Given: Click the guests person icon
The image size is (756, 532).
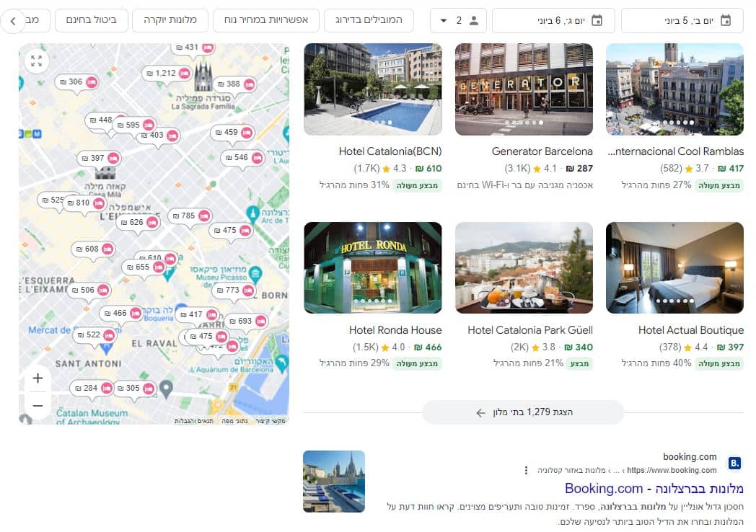Looking at the screenshot, I should coord(474,20).
